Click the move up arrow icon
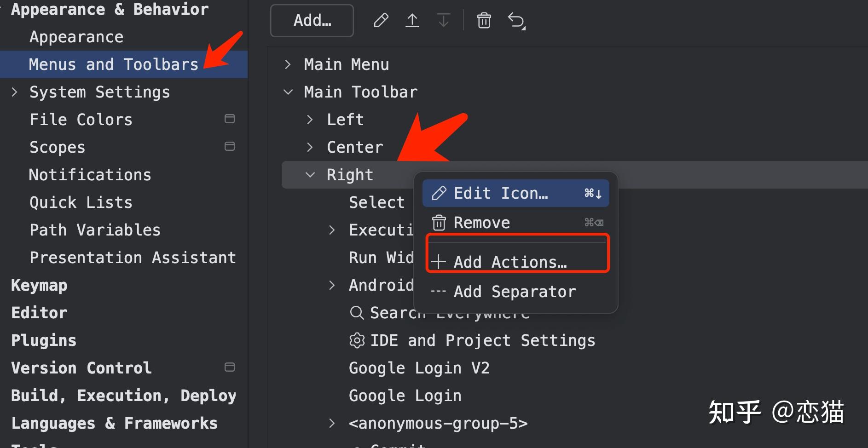868x448 pixels. (412, 20)
